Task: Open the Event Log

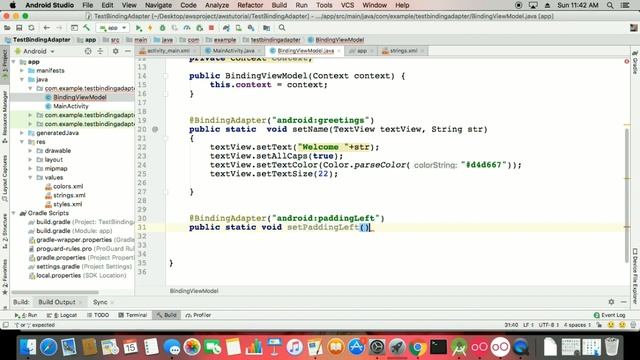Action: [609, 315]
